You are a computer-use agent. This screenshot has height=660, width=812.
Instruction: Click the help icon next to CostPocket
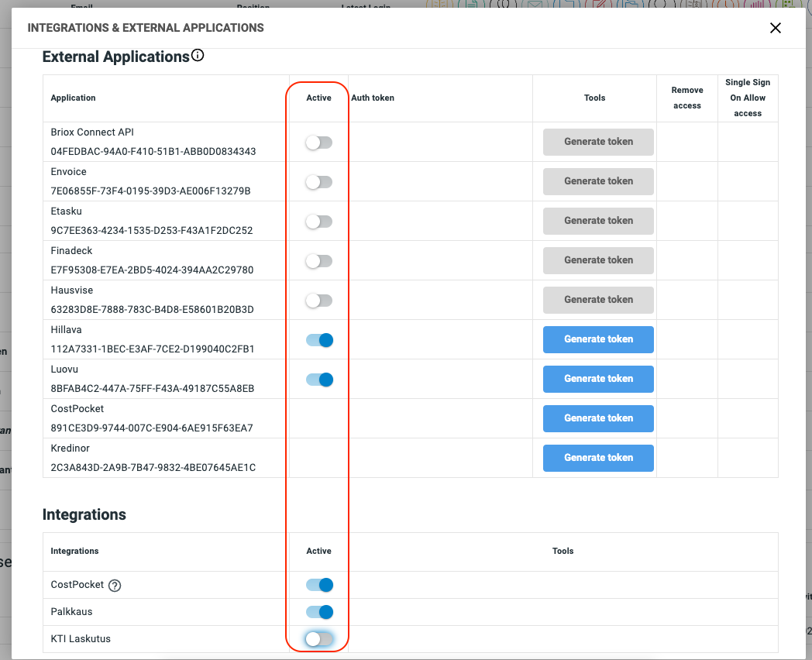tap(115, 586)
